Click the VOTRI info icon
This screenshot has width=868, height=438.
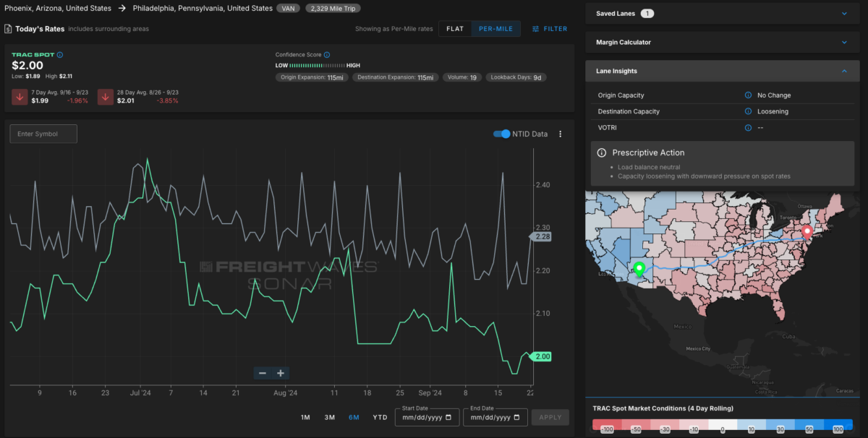(x=748, y=128)
